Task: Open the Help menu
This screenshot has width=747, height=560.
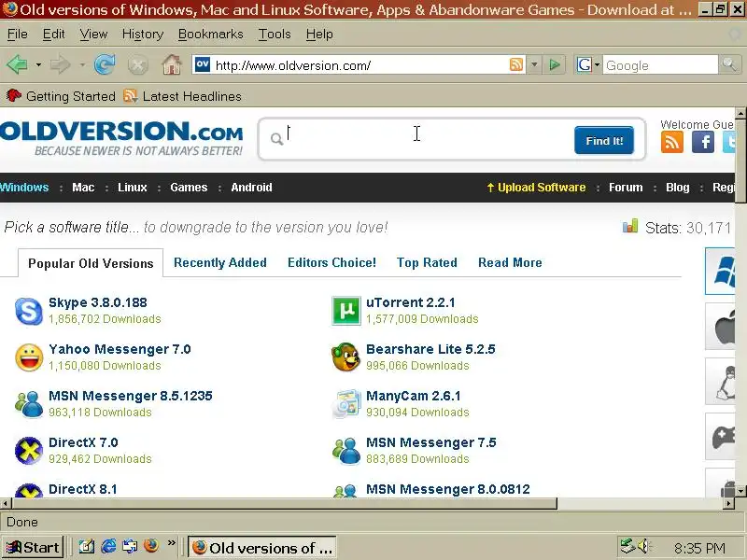Action: click(x=319, y=35)
